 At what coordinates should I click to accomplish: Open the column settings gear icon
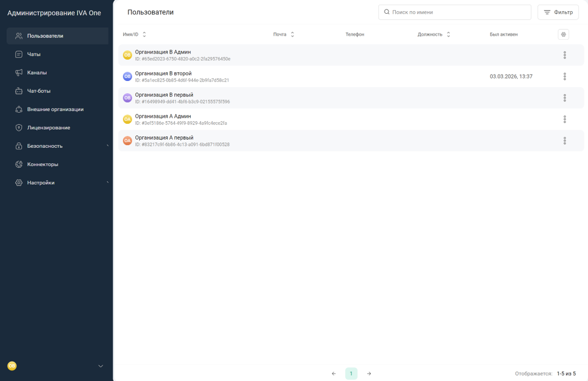(x=563, y=34)
